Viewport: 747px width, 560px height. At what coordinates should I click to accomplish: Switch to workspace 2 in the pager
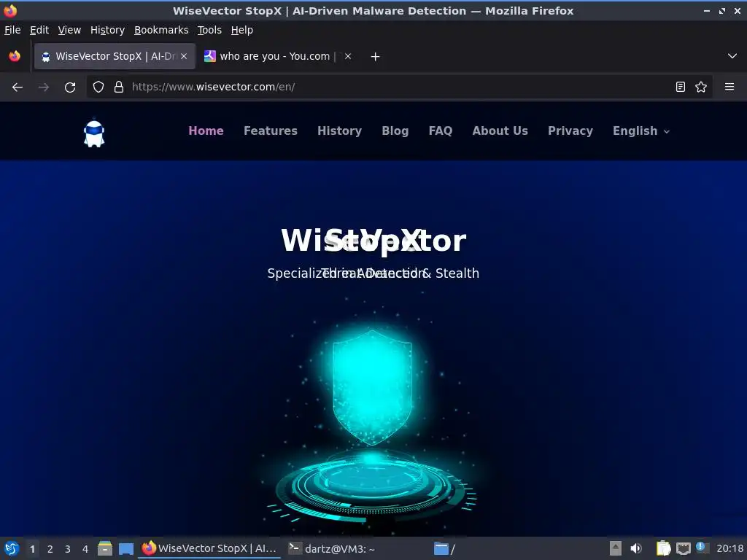(x=50, y=549)
